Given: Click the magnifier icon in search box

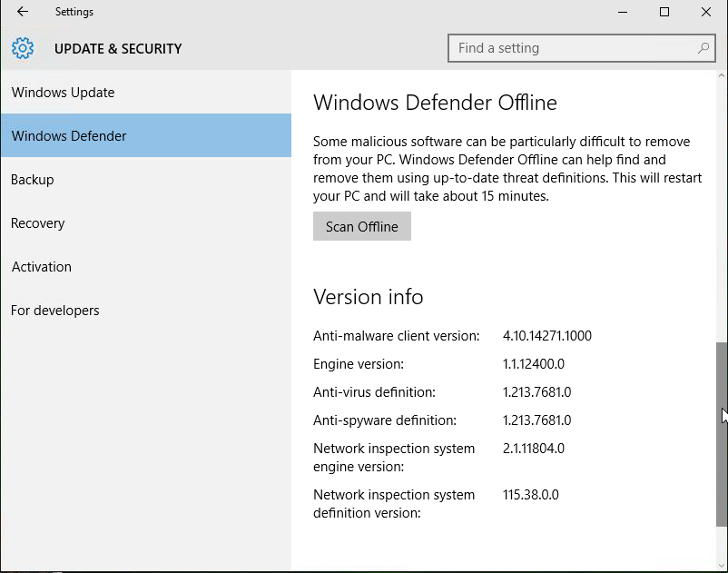Looking at the screenshot, I should pyautogui.click(x=703, y=47).
